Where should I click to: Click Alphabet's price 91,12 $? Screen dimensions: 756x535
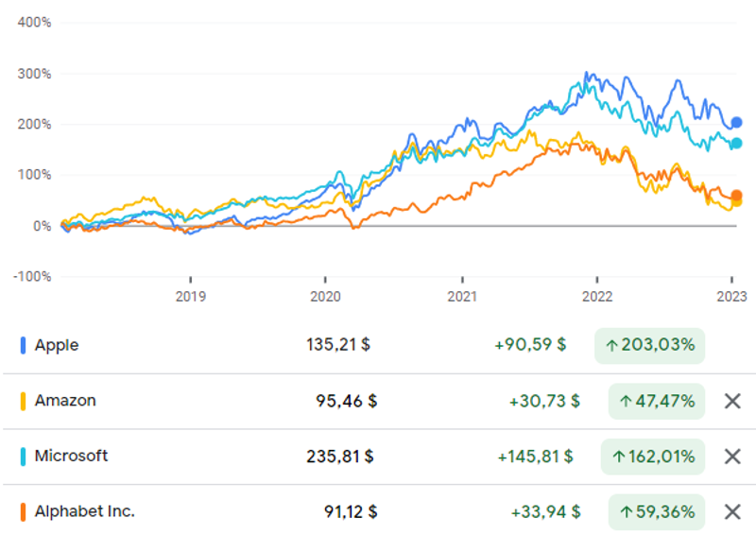click(351, 512)
